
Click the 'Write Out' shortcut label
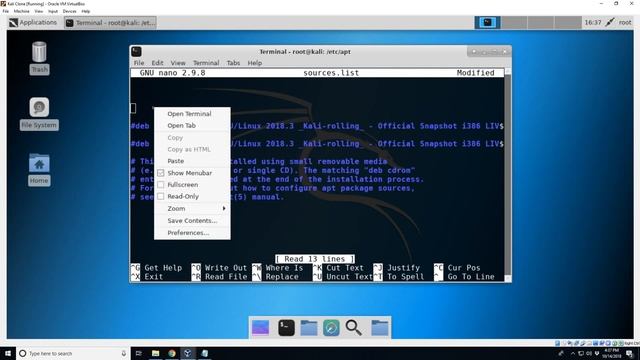pyautogui.click(x=226, y=268)
